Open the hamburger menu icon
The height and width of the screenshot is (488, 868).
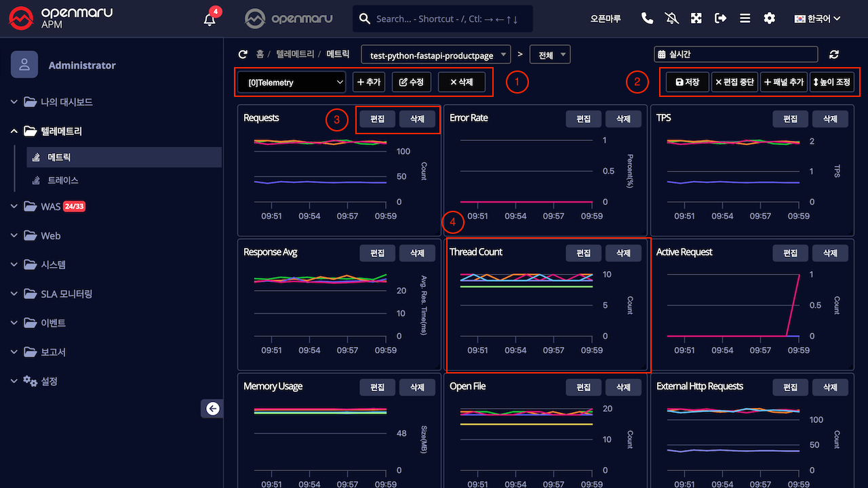[745, 19]
